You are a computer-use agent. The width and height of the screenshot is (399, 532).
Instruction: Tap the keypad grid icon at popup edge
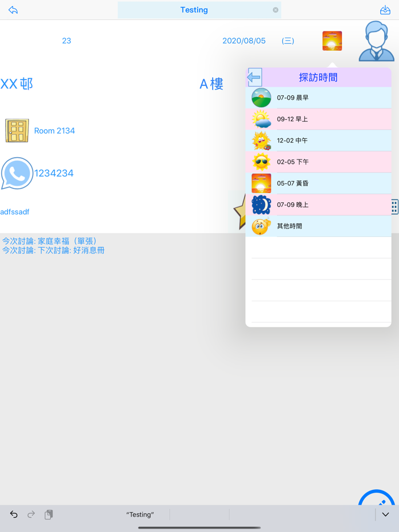pos(394,207)
